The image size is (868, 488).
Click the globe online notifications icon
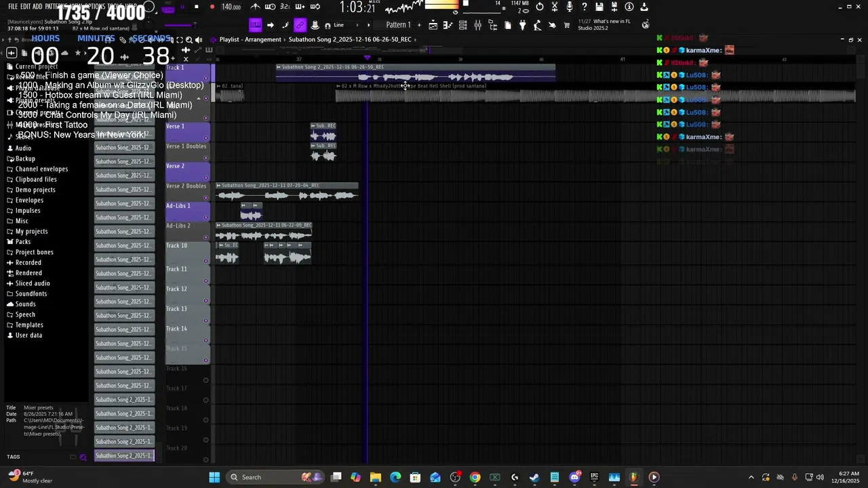coord(644,24)
